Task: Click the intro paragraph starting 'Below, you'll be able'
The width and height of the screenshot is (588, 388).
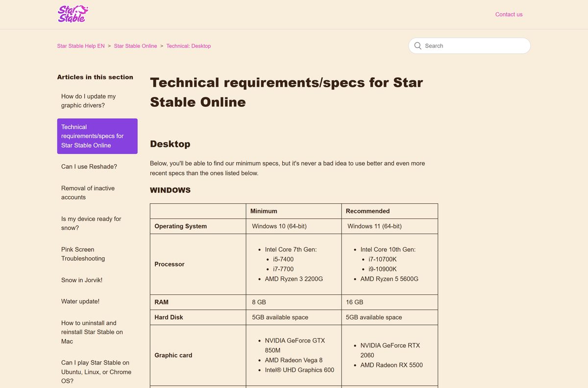Action: (x=288, y=168)
